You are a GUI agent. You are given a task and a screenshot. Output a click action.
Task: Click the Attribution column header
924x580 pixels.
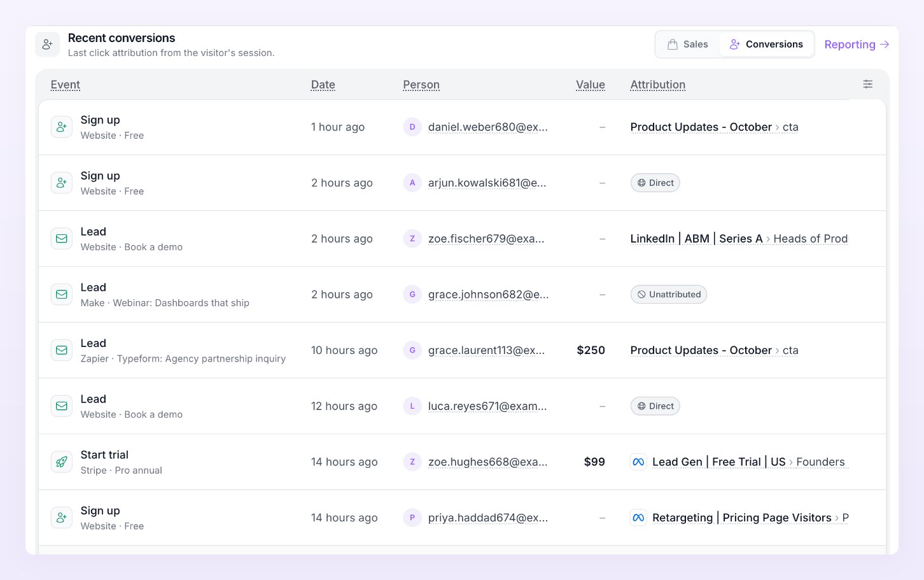(x=658, y=85)
